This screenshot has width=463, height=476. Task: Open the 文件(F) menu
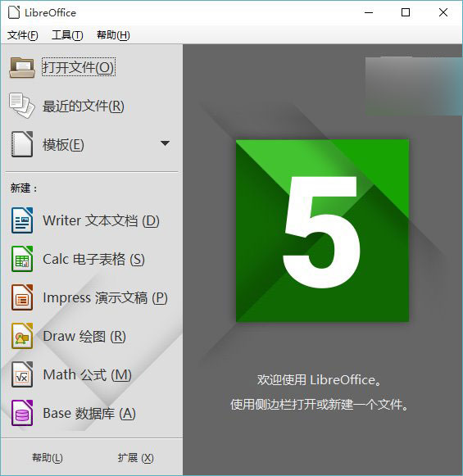[x=23, y=35]
